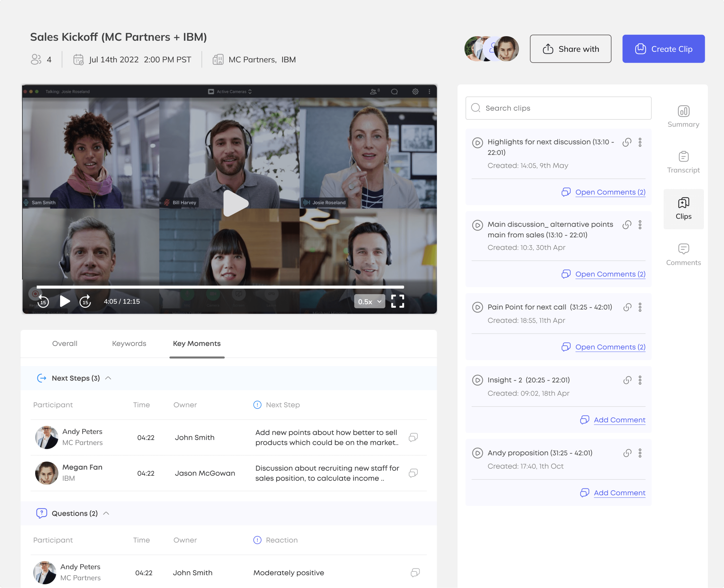The width and height of the screenshot is (724, 588).
Task: Skip video forward 15 seconds
Action: click(85, 301)
